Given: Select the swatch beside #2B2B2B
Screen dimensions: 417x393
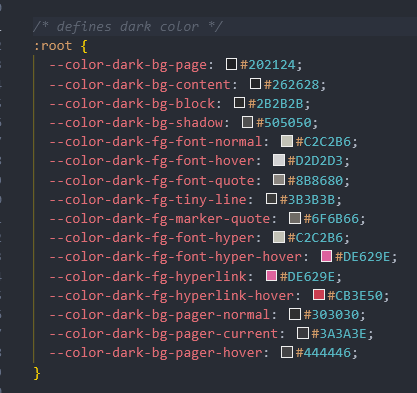Looking at the screenshot, I should tap(239, 102).
